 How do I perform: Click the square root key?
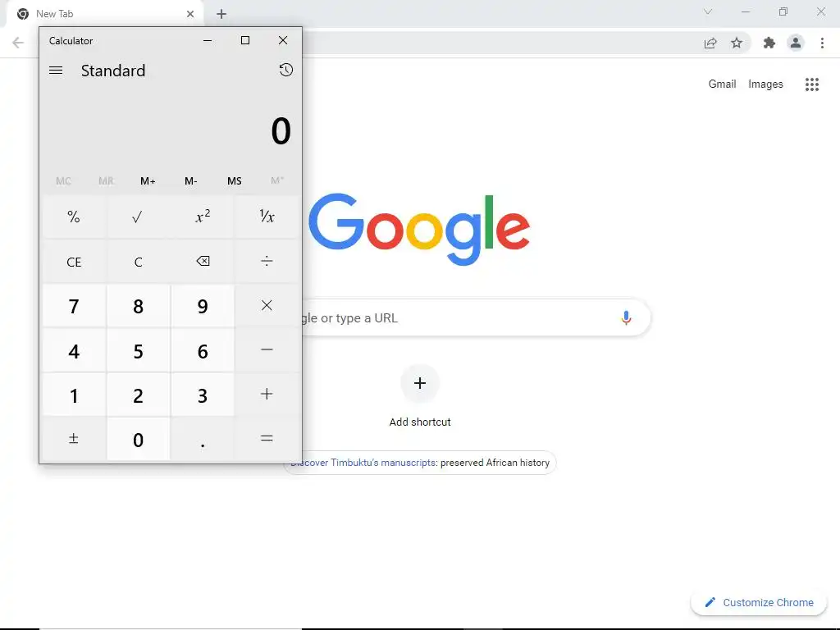coord(138,217)
